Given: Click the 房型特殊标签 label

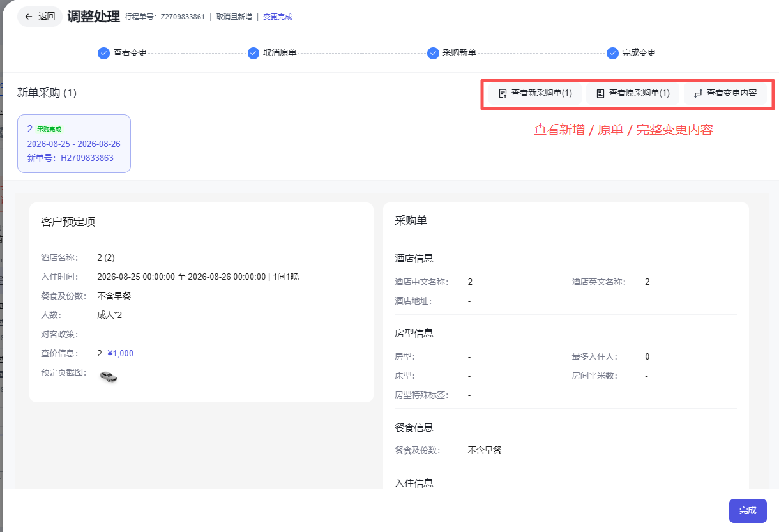Looking at the screenshot, I should (422, 395).
